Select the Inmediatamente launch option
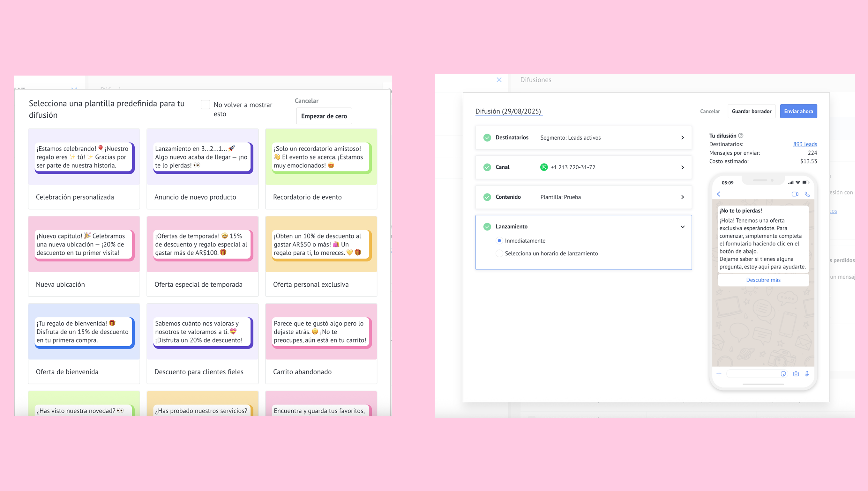The image size is (868, 491). 499,240
